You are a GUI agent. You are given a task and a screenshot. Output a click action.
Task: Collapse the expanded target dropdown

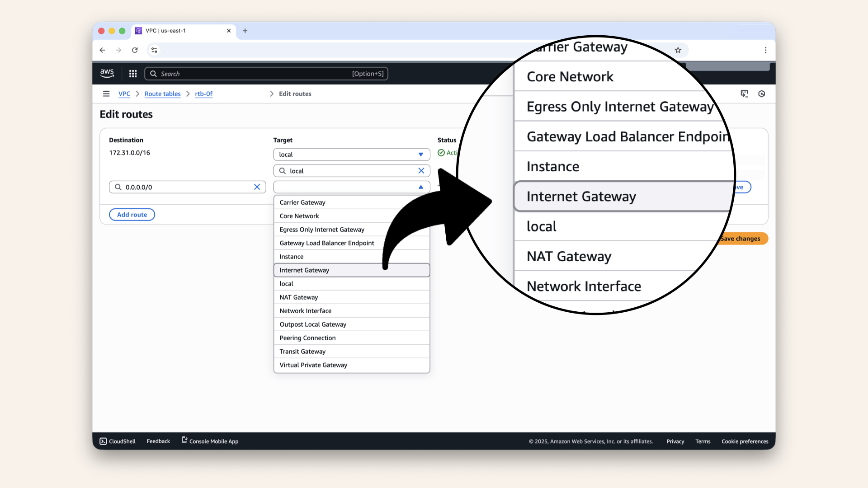(420, 187)
